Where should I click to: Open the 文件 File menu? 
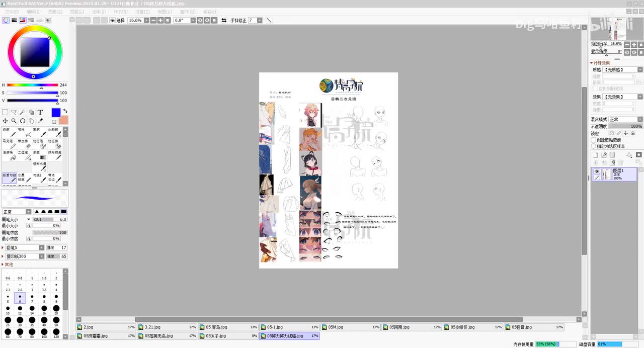click(11, 12)
